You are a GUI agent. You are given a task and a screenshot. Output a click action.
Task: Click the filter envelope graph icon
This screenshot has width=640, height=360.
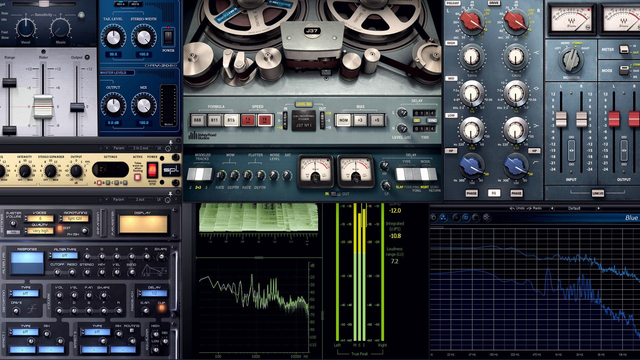point(153,270)
